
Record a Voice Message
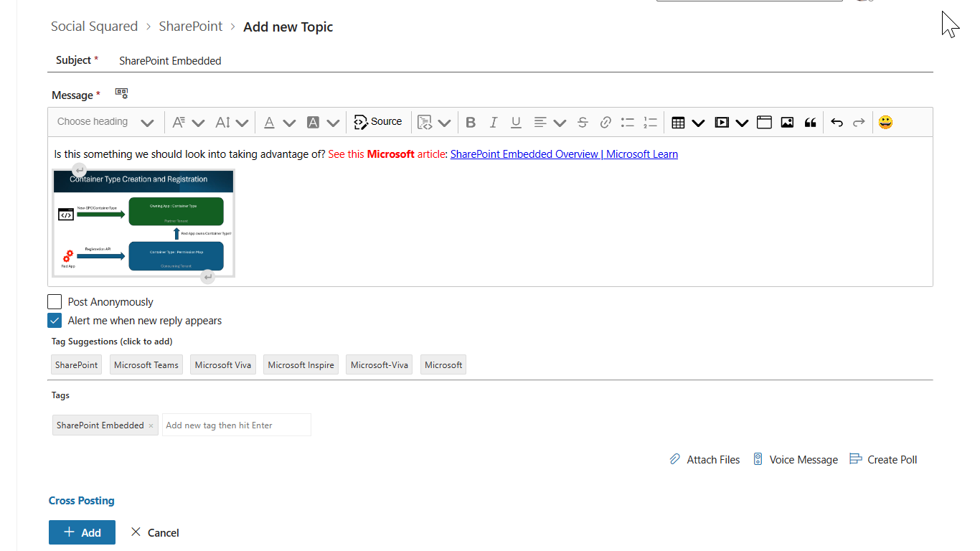795,460
